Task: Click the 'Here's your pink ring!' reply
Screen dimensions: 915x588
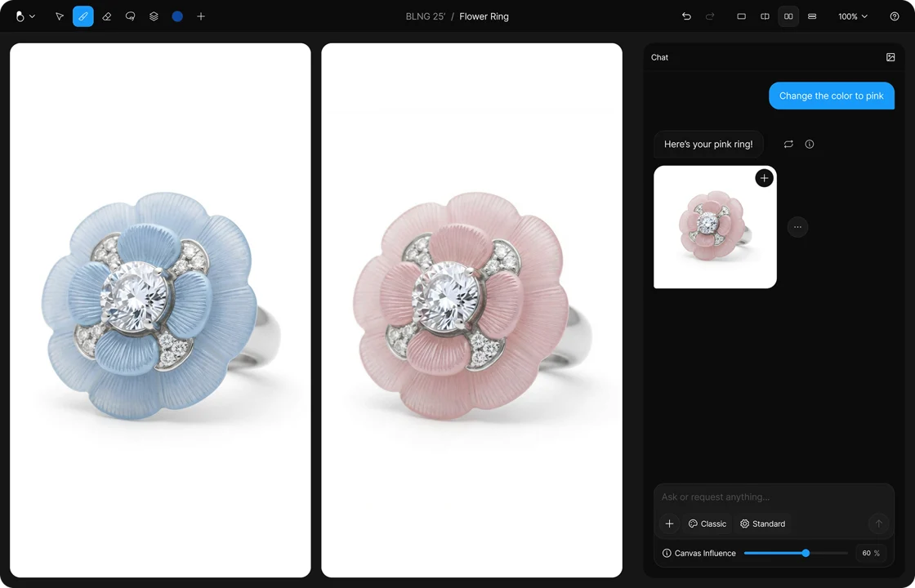Action: click(708, 144)
